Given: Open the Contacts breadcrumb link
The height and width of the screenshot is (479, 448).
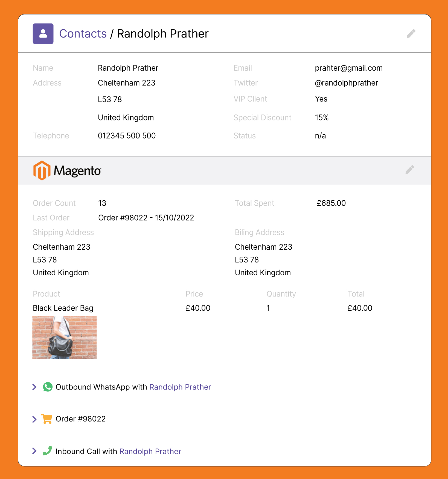Looking at the screenshot, I should click(x=83, y=34).
